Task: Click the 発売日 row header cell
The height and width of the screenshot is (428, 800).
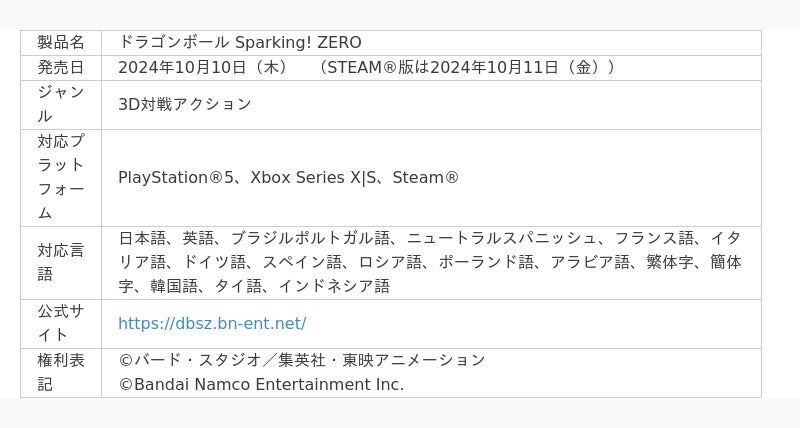Action: coord(61,67)
